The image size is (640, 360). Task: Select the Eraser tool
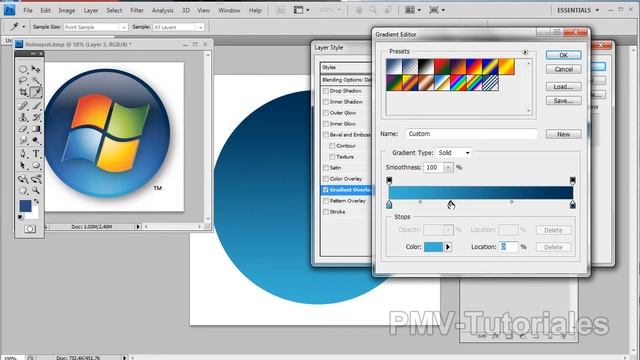pyautogui.click(x=23, y=129)
